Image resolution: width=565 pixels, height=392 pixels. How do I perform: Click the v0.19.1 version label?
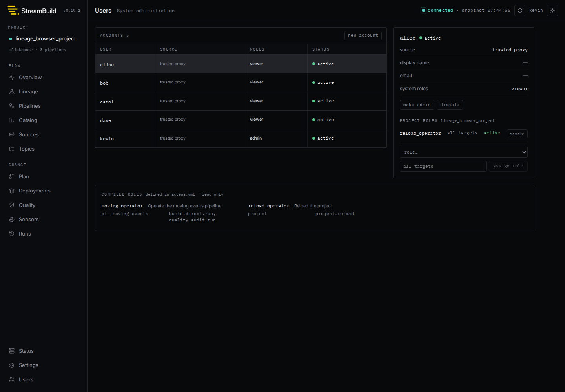point(72,11)
